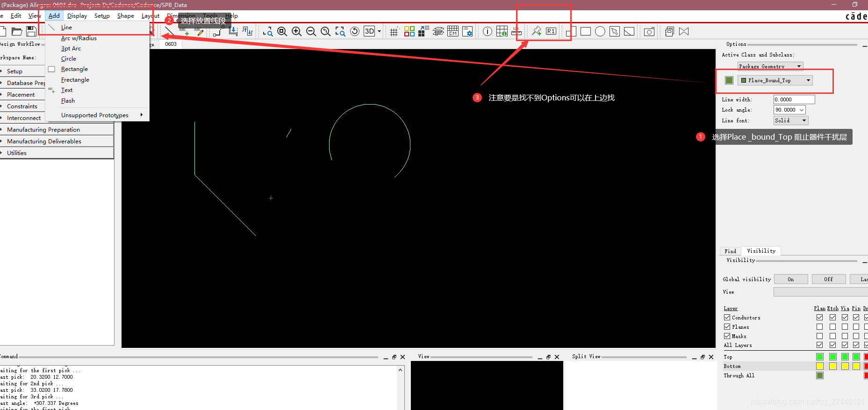The width and height of the screenshot is (868, 410).
Task: Toggle the 3D view toolbar button
Action: tap(369, 31)
